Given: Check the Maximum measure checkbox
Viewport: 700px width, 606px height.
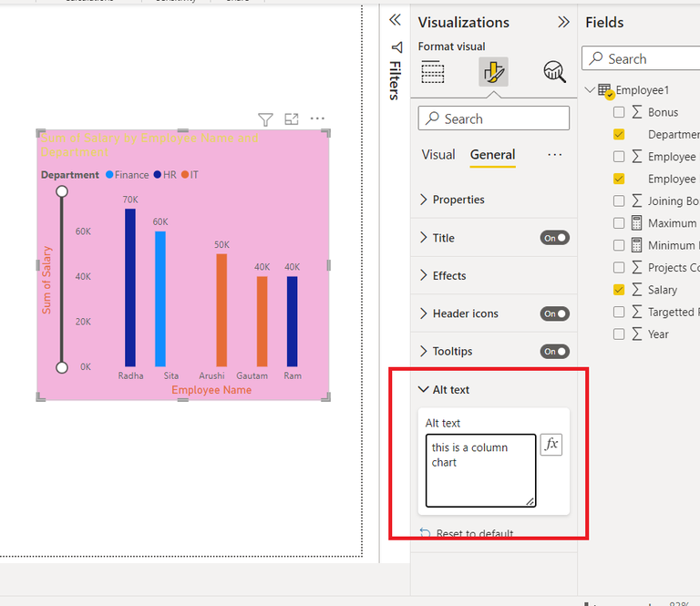Looking at the screenshot, I should [x=619, y=222].
